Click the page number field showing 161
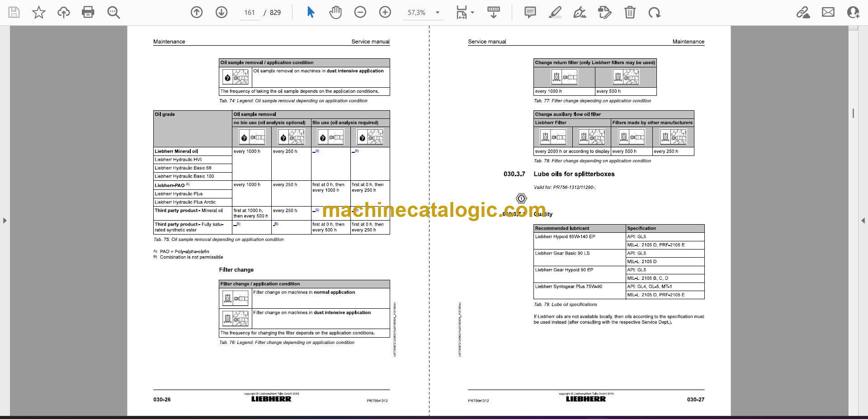 (250, 13)
